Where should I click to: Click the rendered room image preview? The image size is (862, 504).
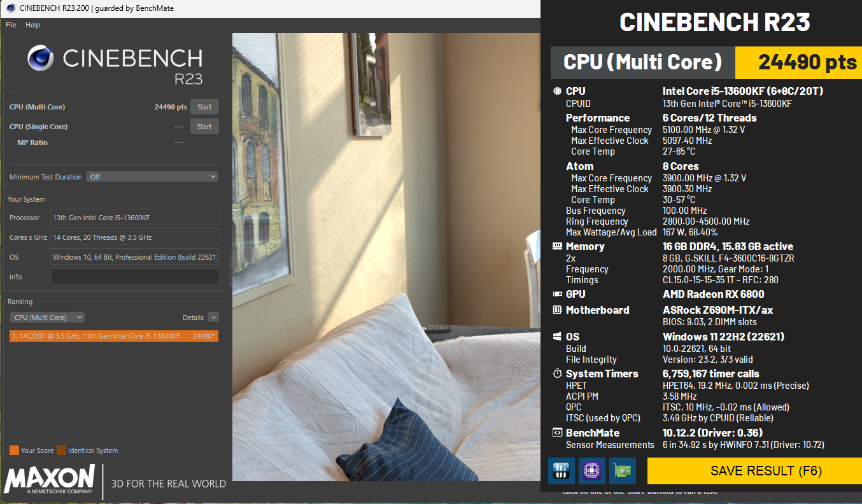pos(386,256)
